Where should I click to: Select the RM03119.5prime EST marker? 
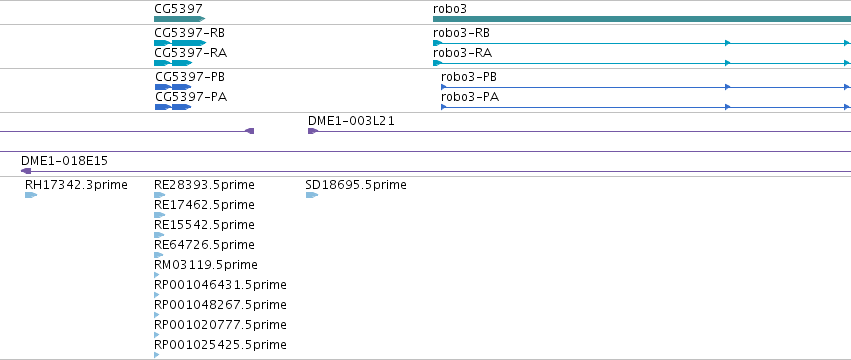point(157,275)
